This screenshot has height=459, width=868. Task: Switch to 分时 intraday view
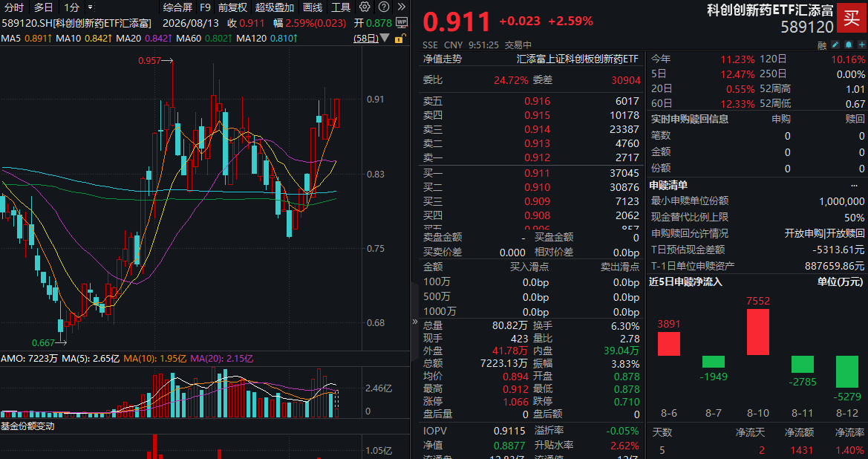(x=14, y=7)
